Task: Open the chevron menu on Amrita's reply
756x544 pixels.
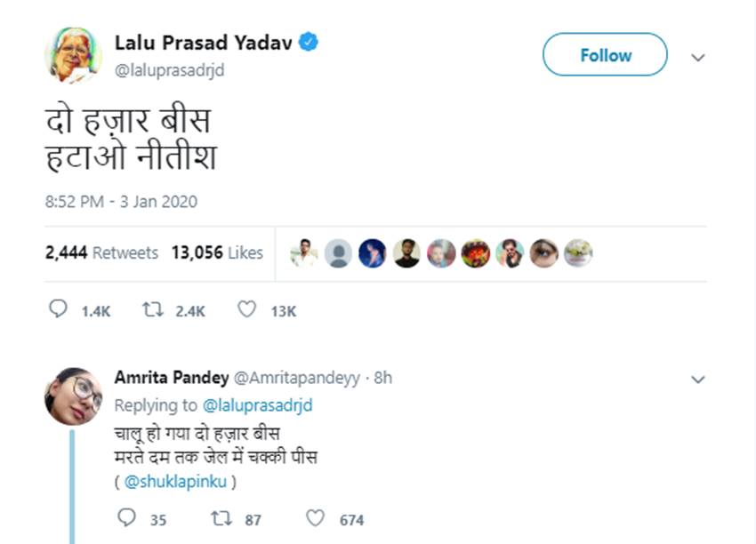Action: coord(698,380)
